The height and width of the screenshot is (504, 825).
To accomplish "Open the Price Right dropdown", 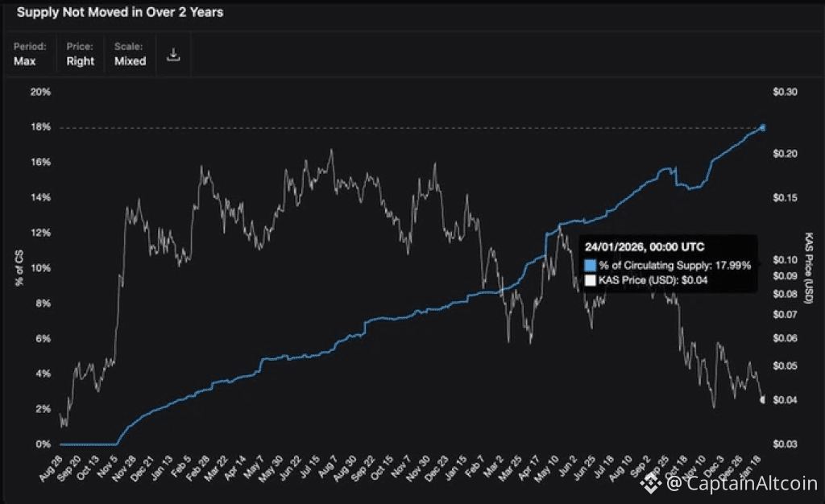I will 80,55.
